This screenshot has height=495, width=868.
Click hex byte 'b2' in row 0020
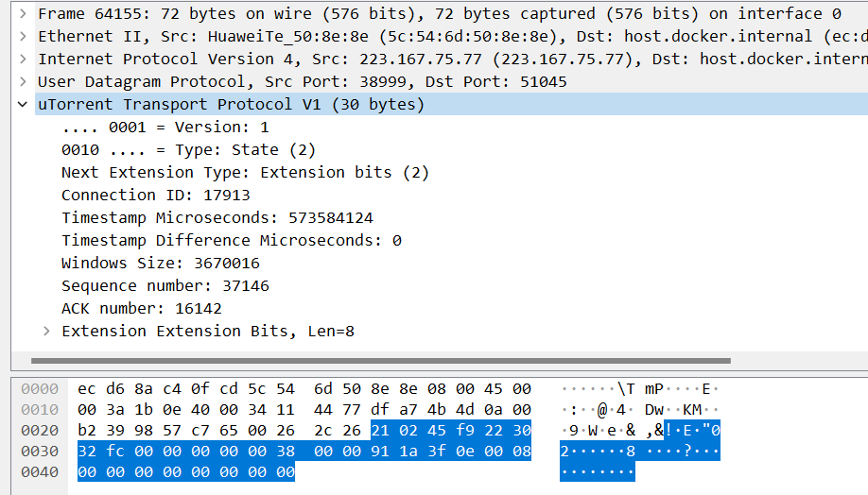(86, 430)
